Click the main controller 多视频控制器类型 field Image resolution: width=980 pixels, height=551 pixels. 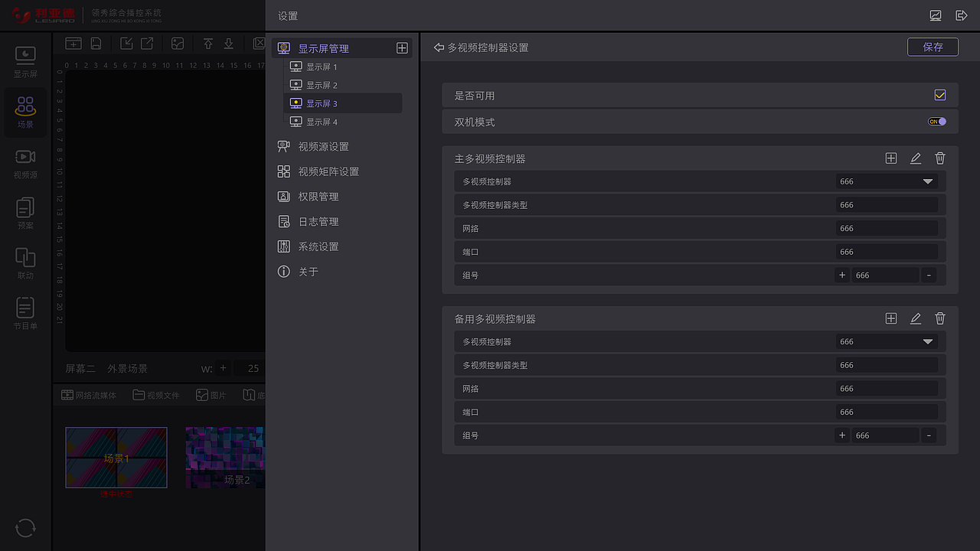887,205
